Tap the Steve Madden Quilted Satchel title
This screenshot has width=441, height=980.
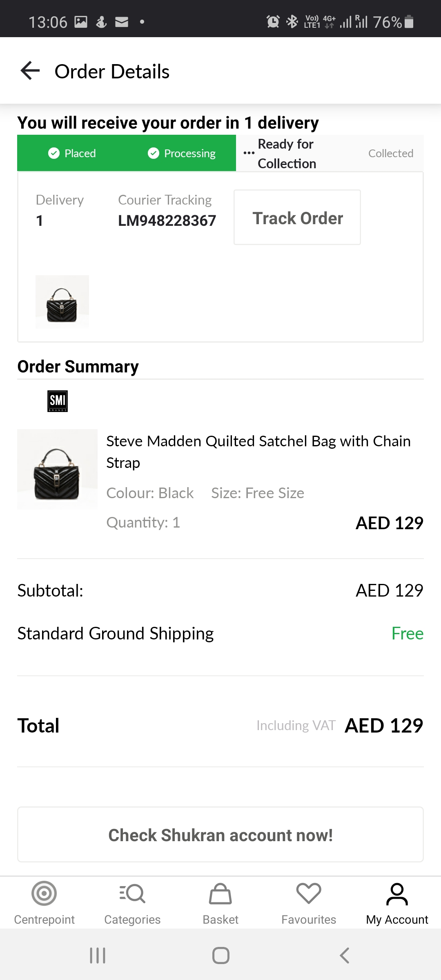258,452
